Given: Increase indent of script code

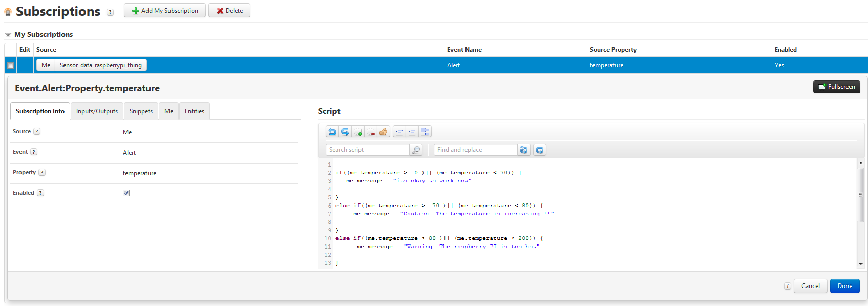Looking at the screenshot, I should pos(412,132).
